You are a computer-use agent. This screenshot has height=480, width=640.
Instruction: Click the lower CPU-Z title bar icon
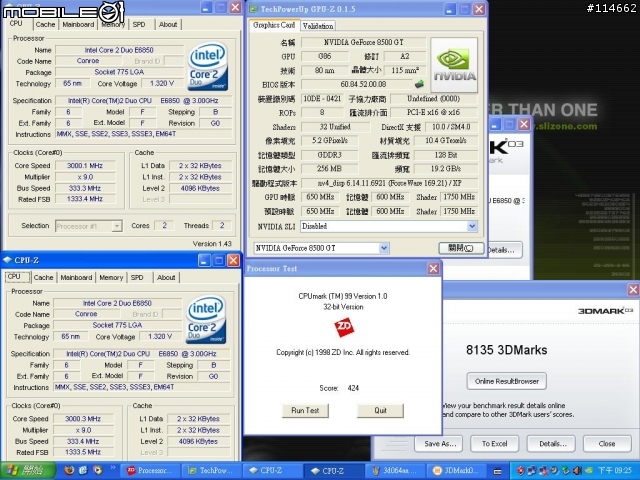pyautogui.click(x=7, y=260)
